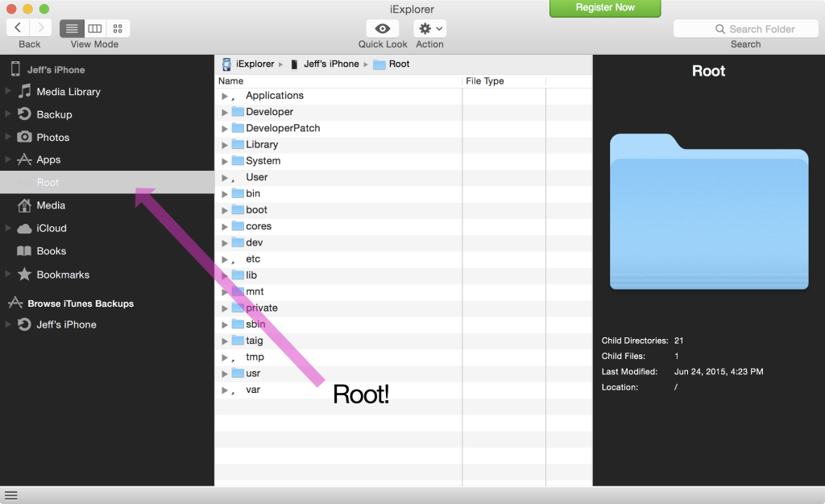Switch to icon grid view mode
The height and width of the screenshot is (504, 825).
pyautogui.click(x=118, y=29)
